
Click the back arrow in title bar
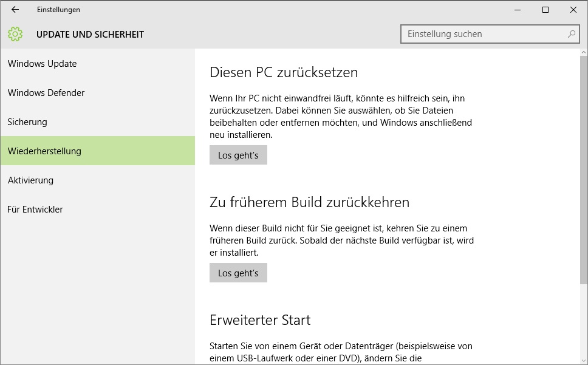(x=15, y=10)
